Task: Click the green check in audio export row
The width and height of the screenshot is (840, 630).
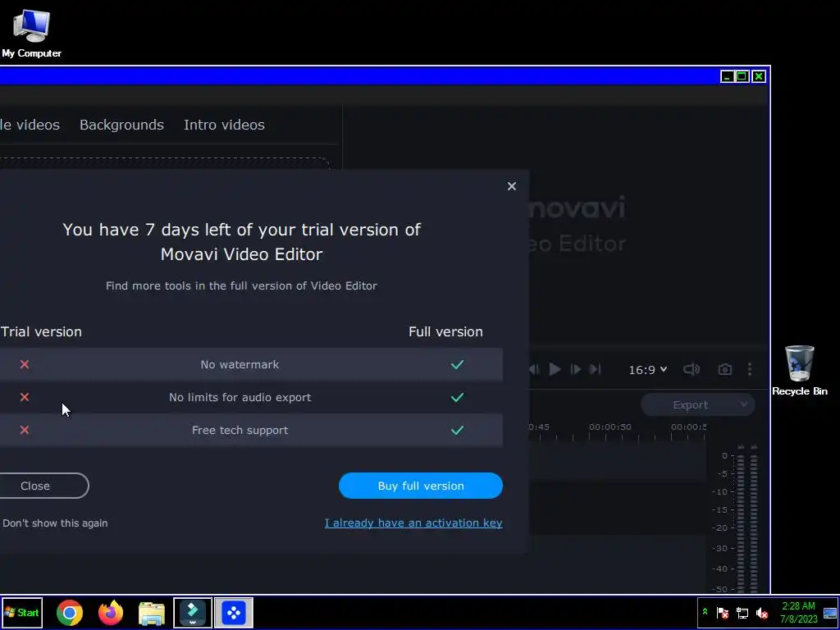Action: 457,398
